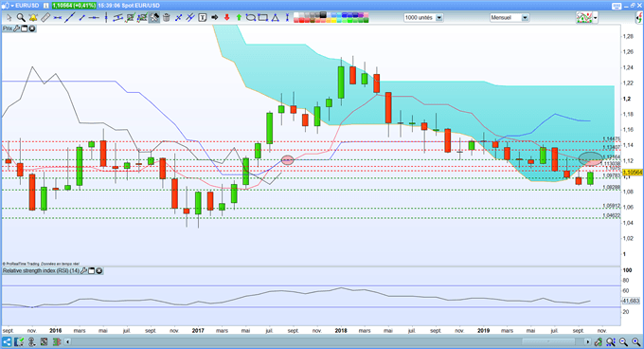Click the auto-zoom magnifier icon
Viewport: 644px width, 349px height.
(610, 341)
